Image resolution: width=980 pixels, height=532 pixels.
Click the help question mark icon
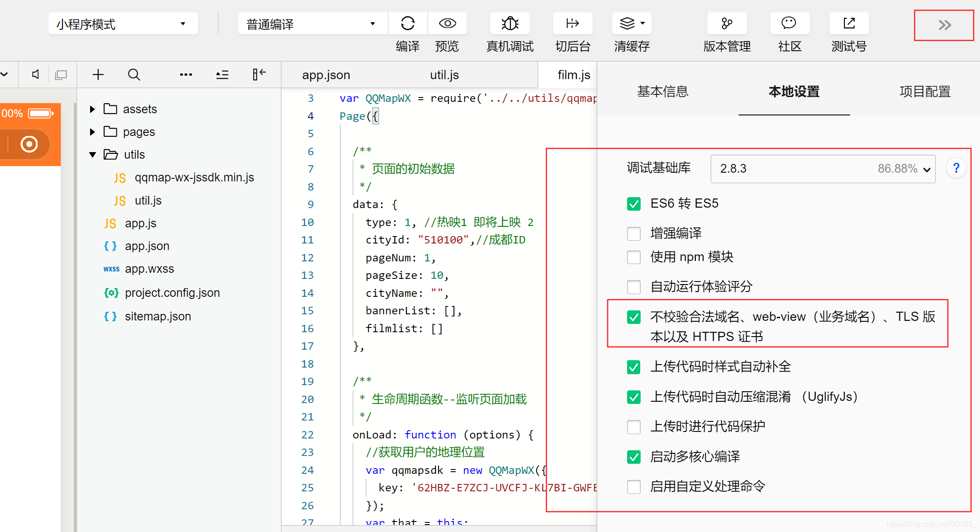coord(956,168)
